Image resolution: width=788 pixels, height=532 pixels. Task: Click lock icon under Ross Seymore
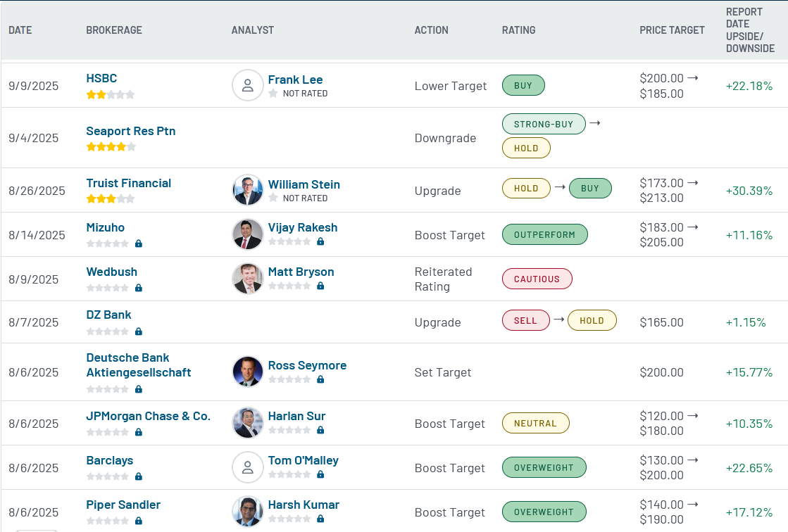pyautogui.click(x=320, y=380)
